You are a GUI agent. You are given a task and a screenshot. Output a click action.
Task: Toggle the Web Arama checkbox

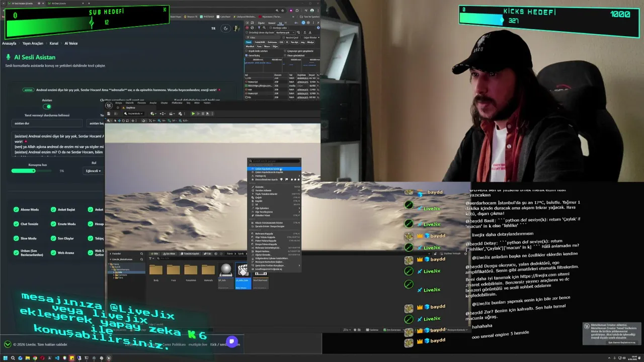(x=53, y=252)
